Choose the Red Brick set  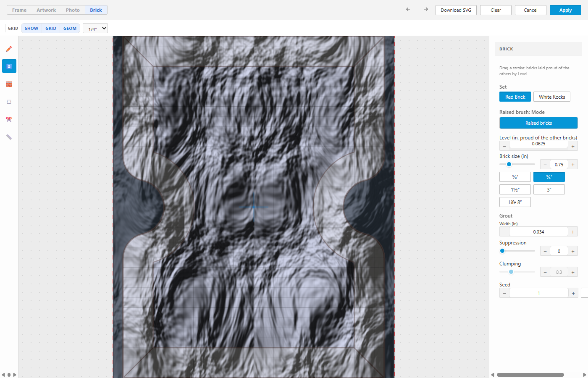click(x=515, y=97)
